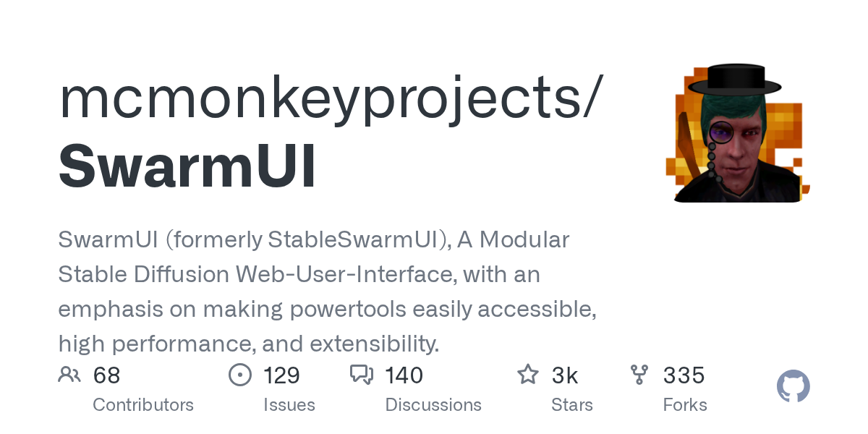Open the SwarmUI repository title
868x434 pixels.
187,166
